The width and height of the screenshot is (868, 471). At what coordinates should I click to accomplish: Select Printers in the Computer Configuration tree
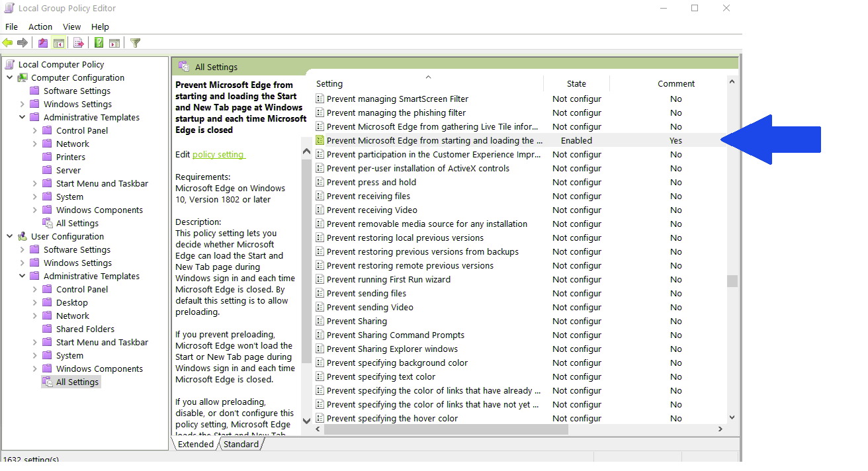click(x=71, y=157)
